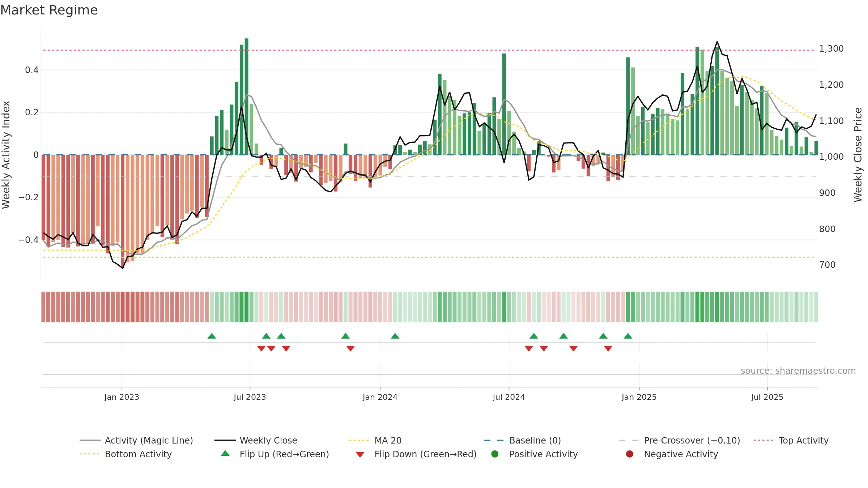
Task: Click the 1,300 price tick label
Action: (x=831, y=49)
